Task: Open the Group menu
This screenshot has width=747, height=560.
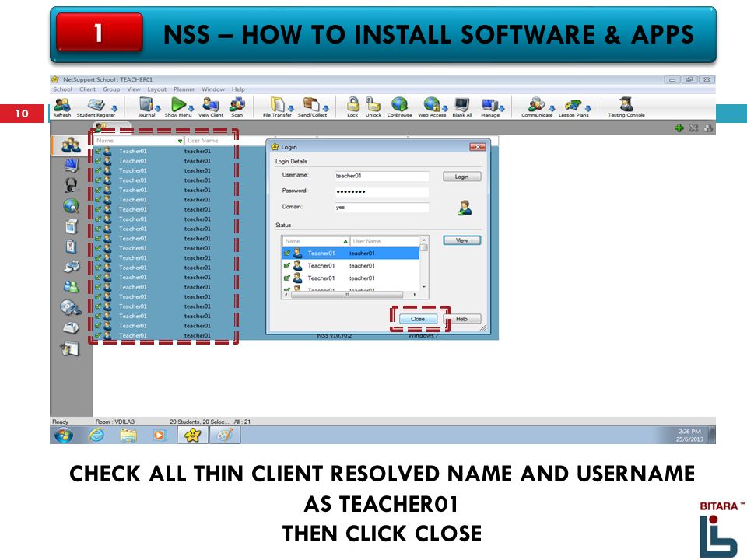Action: pyautogui.click(x=111, y=89)
